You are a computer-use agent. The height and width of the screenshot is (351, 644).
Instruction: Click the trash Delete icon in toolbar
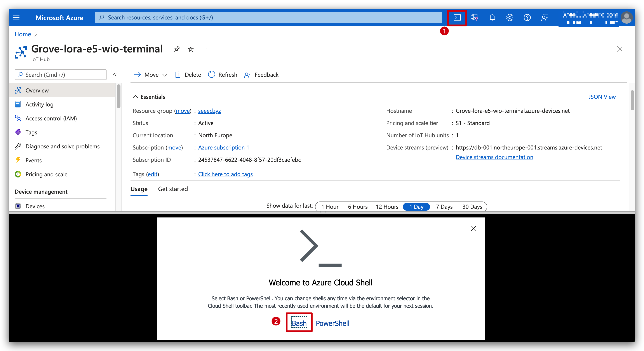click(x=178, y=75)
